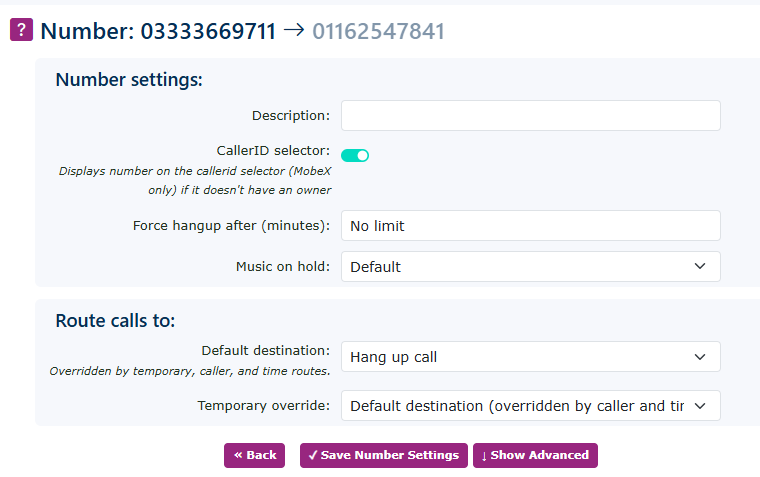Click the destination number 01162547841
The image size is (760, 477).
click(378, 31)
